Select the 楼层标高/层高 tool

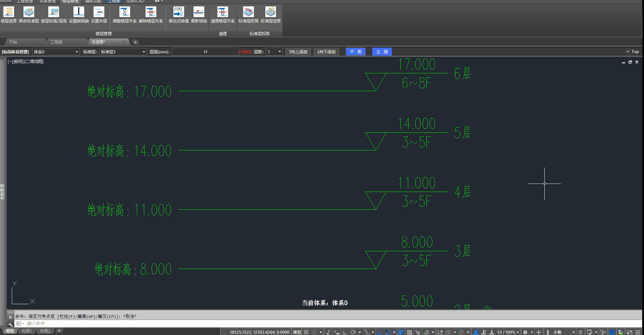pyautogui.click(x=54, y=15)
